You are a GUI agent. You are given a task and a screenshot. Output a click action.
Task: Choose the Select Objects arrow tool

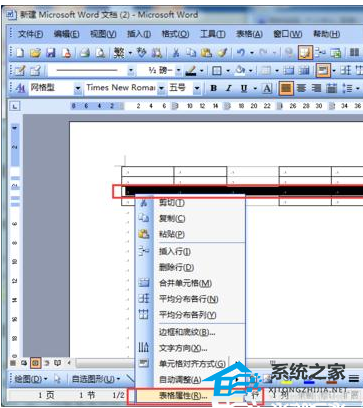pos(58,378)
